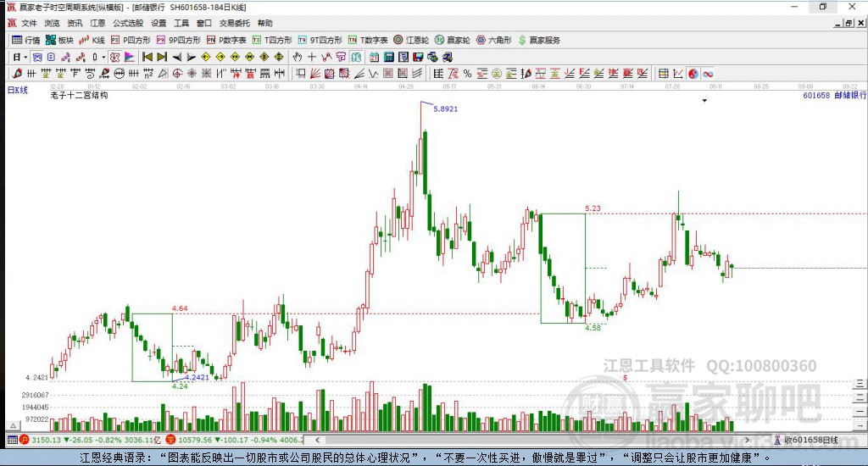
Task: Open the 帮助 menu
Action: coord(264,23)
